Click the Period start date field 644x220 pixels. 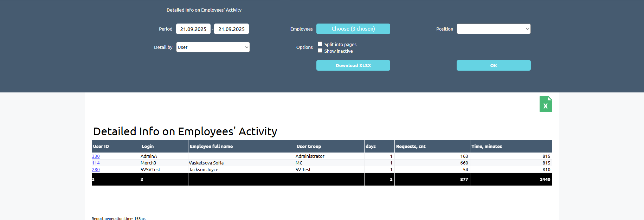tap(193, 29)
